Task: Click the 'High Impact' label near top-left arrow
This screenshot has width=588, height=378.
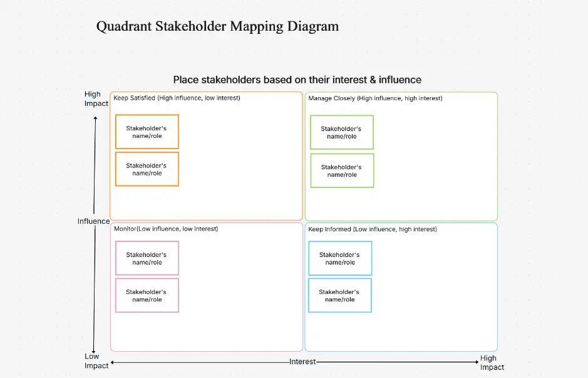Action: (x=96, y=98)
